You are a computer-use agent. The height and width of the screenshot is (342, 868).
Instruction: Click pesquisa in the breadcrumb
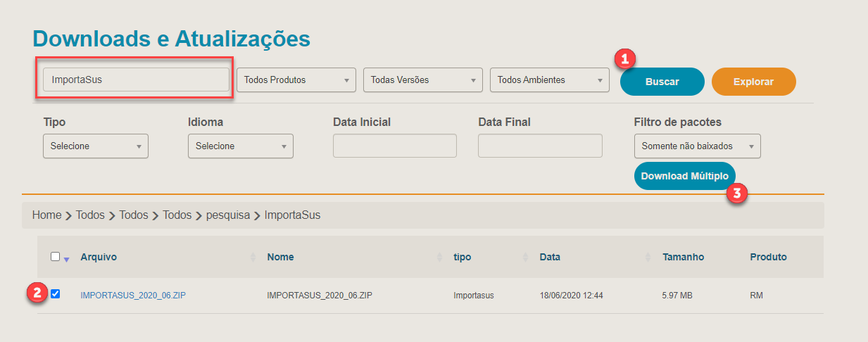pos(228,215)
